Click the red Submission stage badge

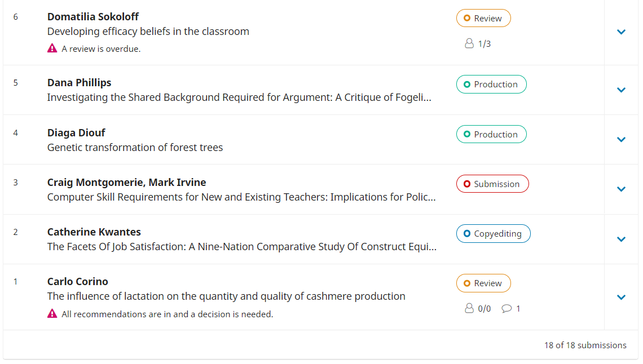point(492,184)
